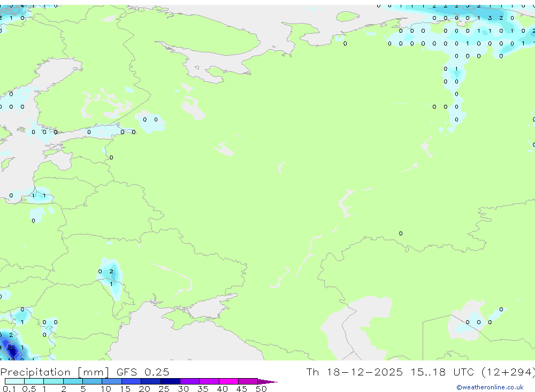535x392 pixels.
Task: Select the 10–15 mm legend swatch
Action: tap(112, 381)
